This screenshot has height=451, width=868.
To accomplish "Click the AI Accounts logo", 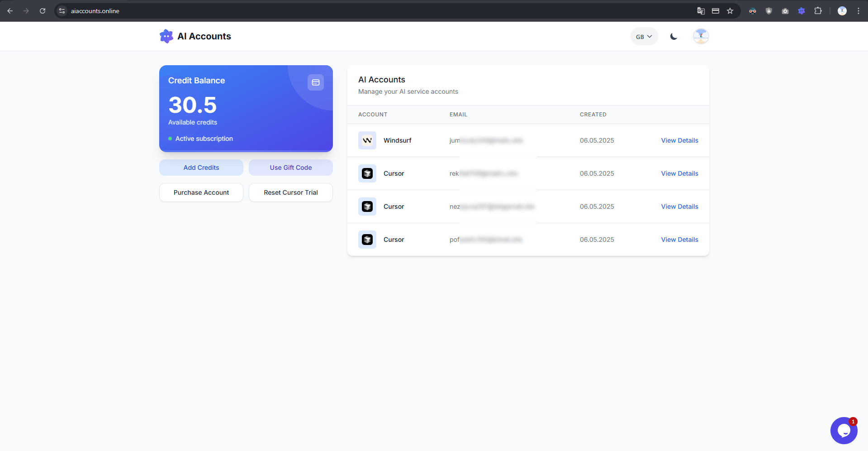I will coord(166,36).
